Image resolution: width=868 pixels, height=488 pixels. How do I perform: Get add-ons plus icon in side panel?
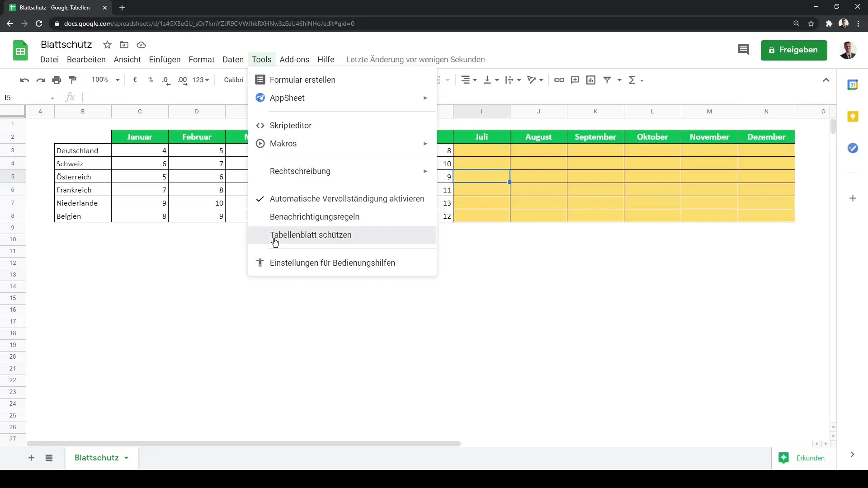coord(853,198)
